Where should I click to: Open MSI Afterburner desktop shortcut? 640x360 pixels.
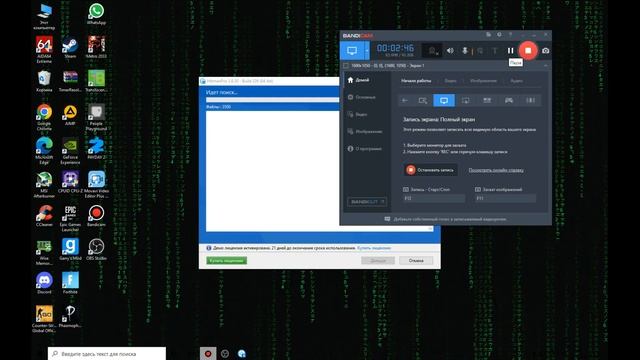point(44,184)
